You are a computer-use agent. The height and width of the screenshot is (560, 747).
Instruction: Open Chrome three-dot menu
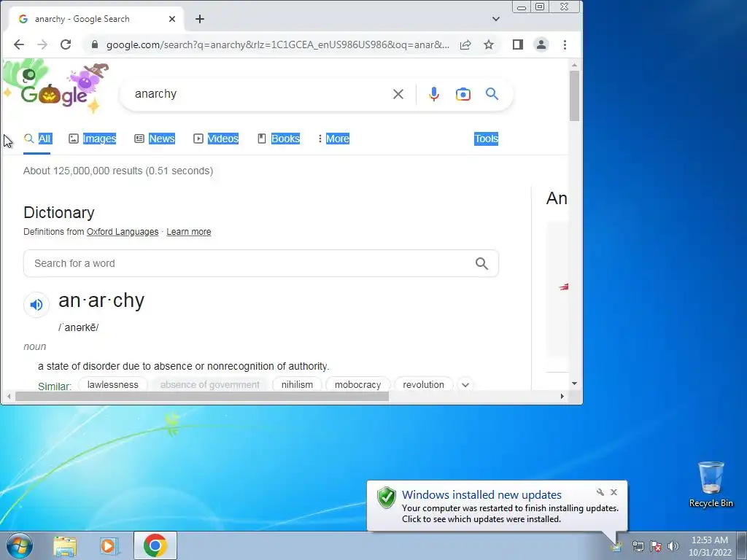pos(565,44)
